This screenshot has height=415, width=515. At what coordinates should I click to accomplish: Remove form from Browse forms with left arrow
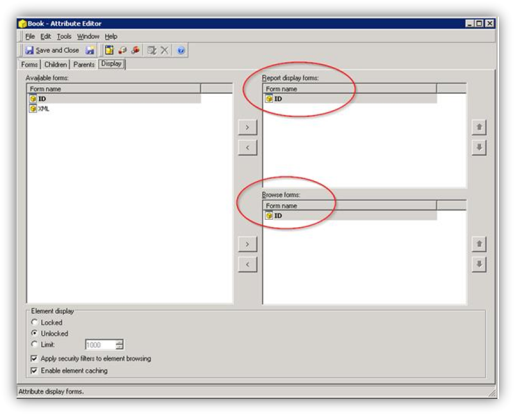[x=247, y=265]
